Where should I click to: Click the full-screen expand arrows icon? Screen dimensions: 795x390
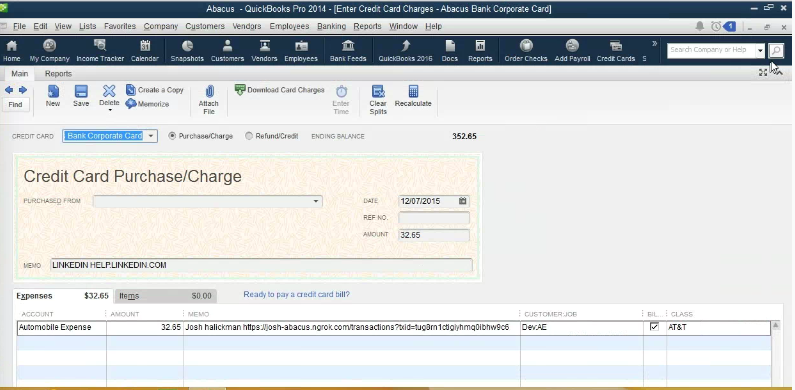[763, 73]
